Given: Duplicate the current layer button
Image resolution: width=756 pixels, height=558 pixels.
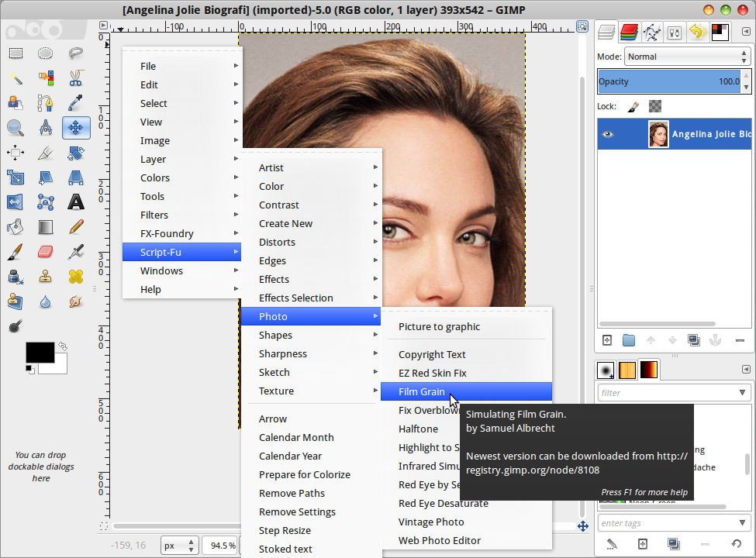Looking at the screenshot, I should 694,340.
